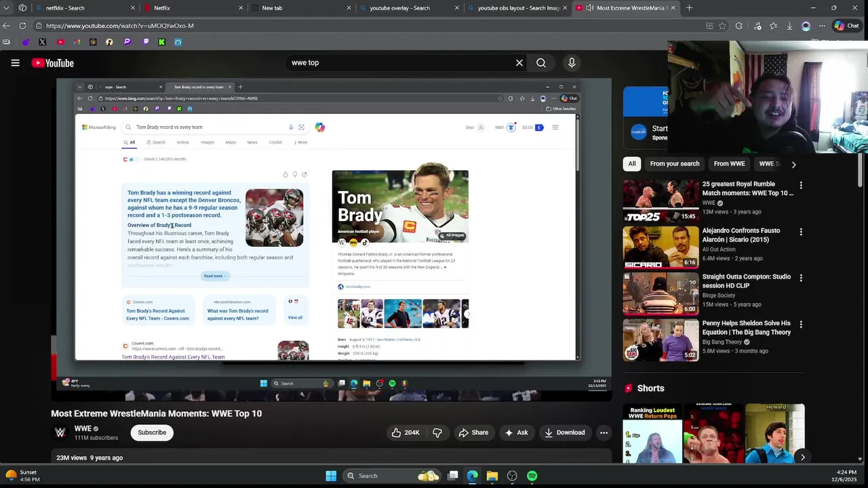Open the TOP25 Royal Rumble thumbnail

660,201
